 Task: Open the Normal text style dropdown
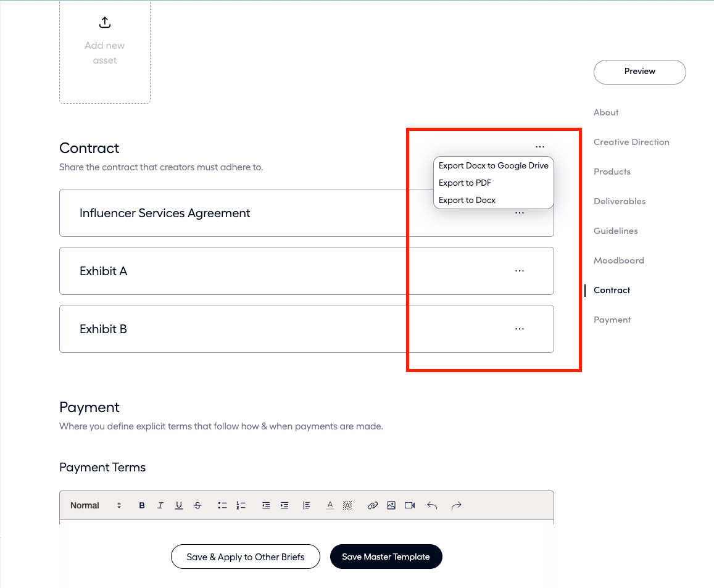pos(96,505)
